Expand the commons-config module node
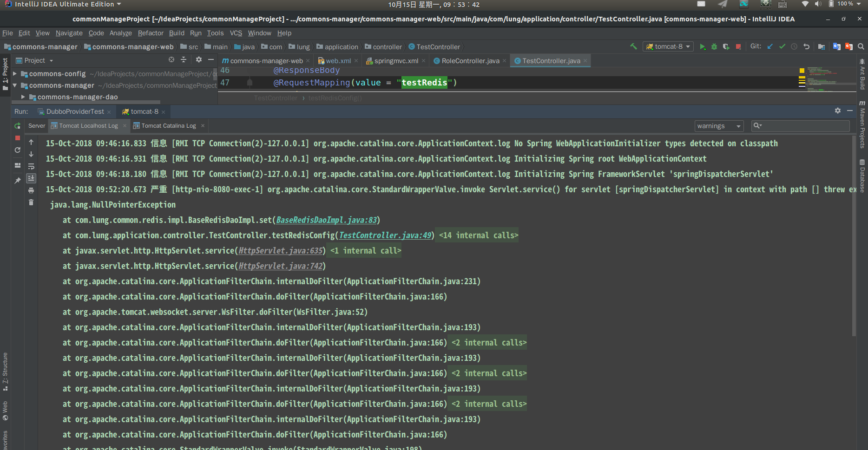Viewport: 868px width, 450px height. tap(15, 74)
